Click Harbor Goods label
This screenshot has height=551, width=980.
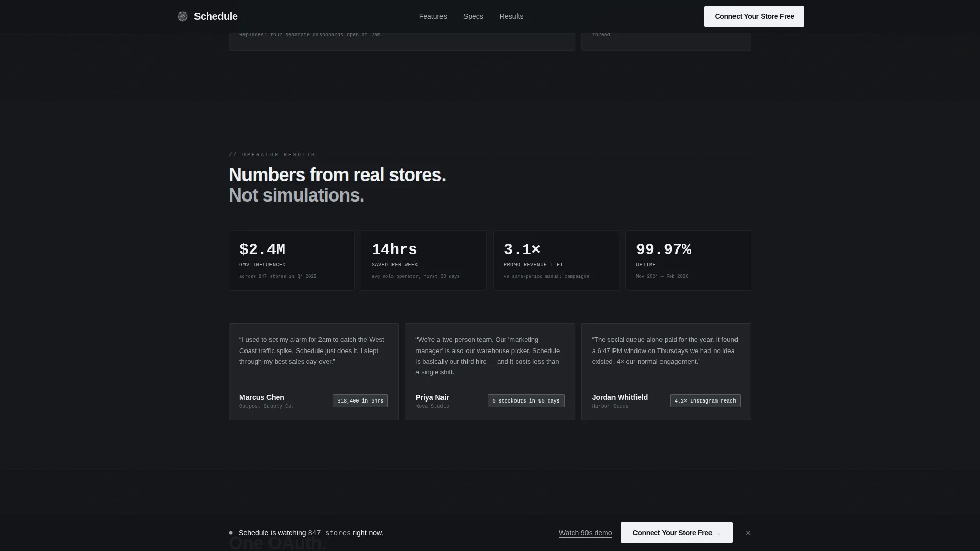pos(610,406)
